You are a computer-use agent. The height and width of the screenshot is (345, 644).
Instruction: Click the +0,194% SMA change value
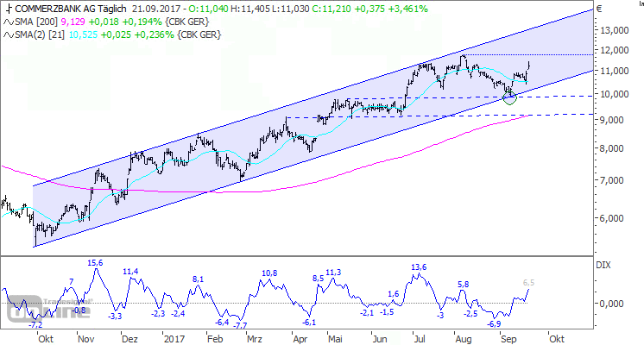[142, 22]
